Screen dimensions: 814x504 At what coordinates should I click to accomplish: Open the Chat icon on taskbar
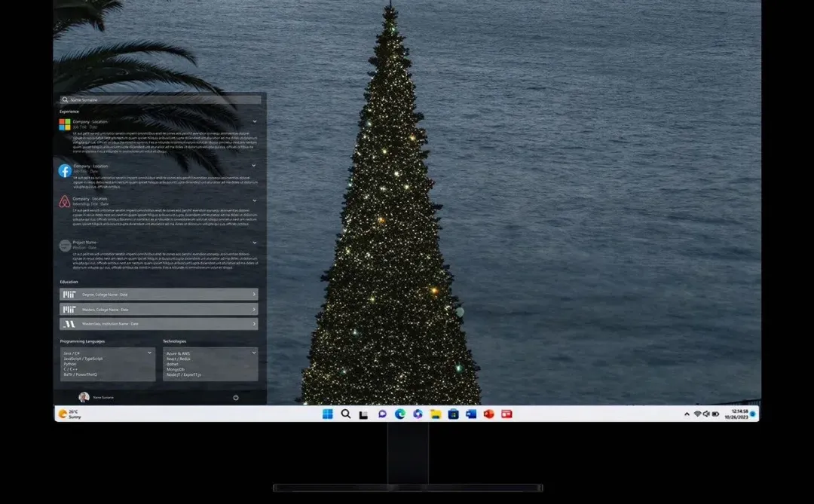382,414
